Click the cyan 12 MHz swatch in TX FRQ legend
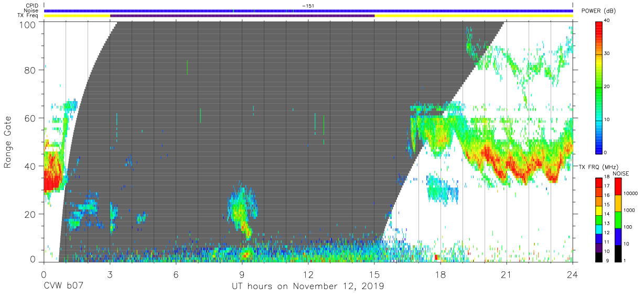The image size is (644, 297). [599, 229]
